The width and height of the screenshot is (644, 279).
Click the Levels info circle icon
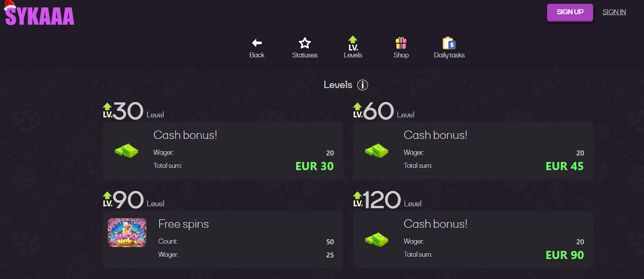pyautogui.click(x=362, y=85)
